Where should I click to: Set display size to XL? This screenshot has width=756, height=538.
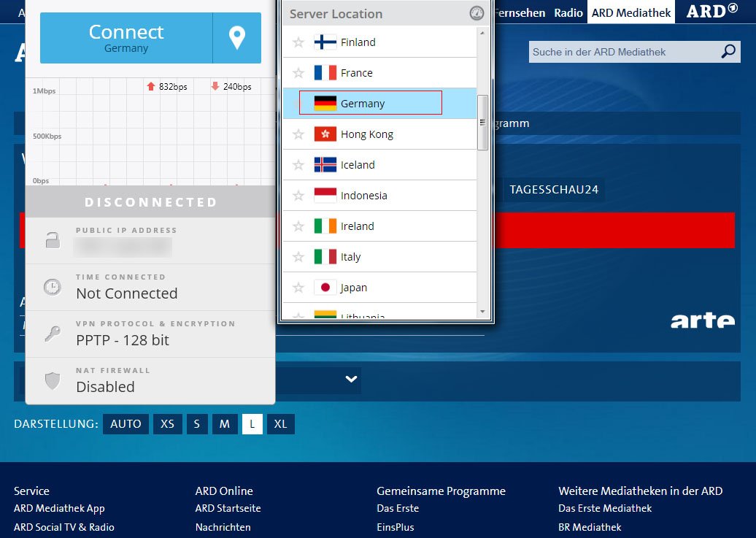[x=281, y=424]
